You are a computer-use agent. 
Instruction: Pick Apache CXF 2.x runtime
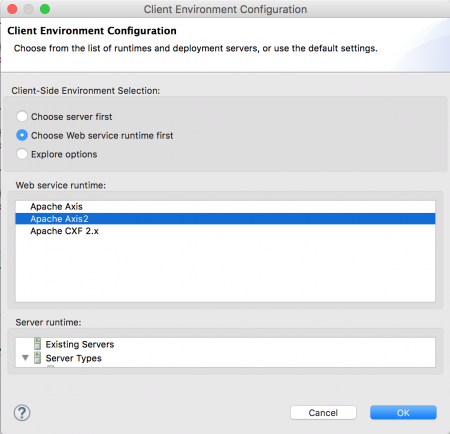(225, 231)
